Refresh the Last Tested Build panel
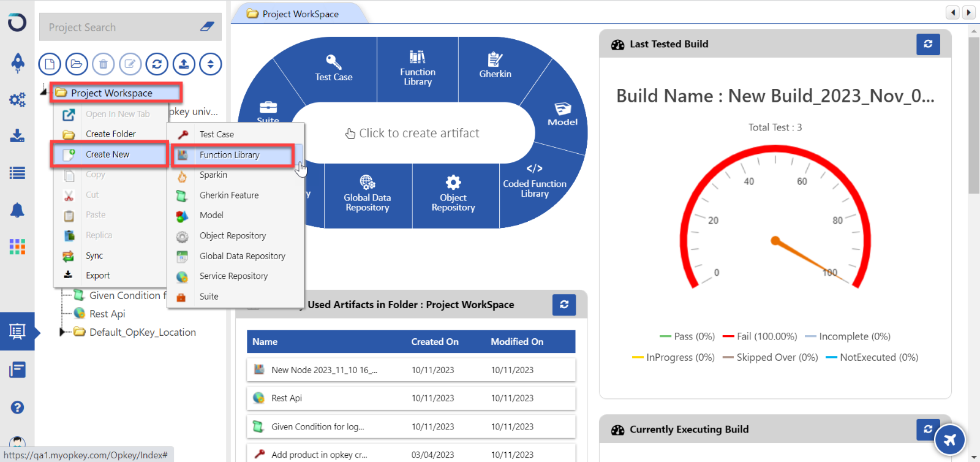Viewport: 980px width, 462px height. (x=928, y=44)
